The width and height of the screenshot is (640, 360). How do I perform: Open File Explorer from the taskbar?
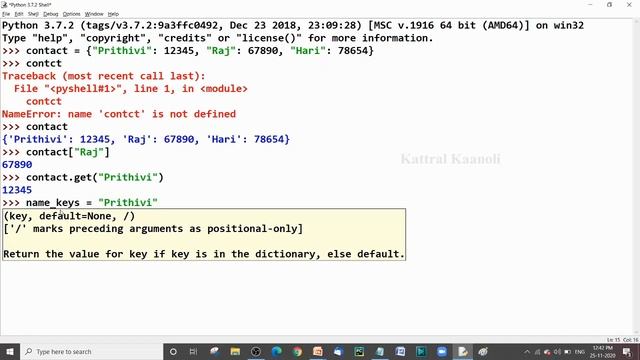[x=235, y=351]
